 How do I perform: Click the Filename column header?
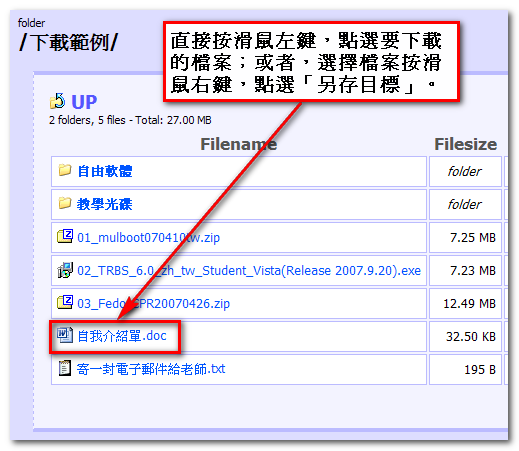pos(239,144)
